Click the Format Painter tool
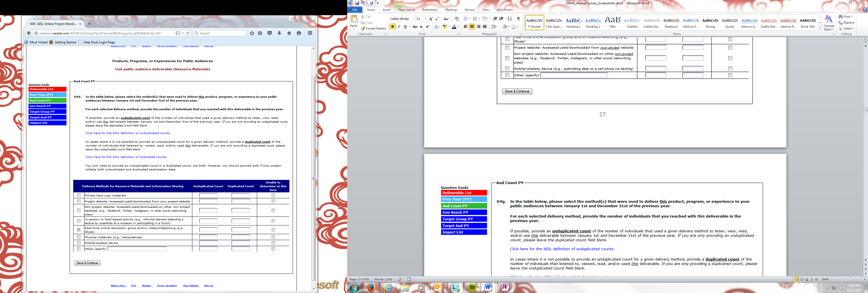This screenshot has width=868, height=293. pyautogui.click(x=373, y=29)
